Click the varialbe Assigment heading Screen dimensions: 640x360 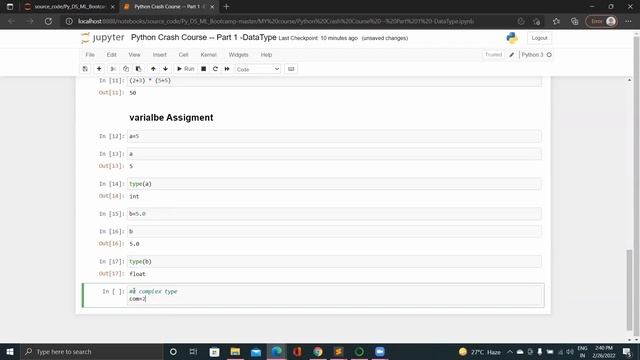click(x=171, y=118)
